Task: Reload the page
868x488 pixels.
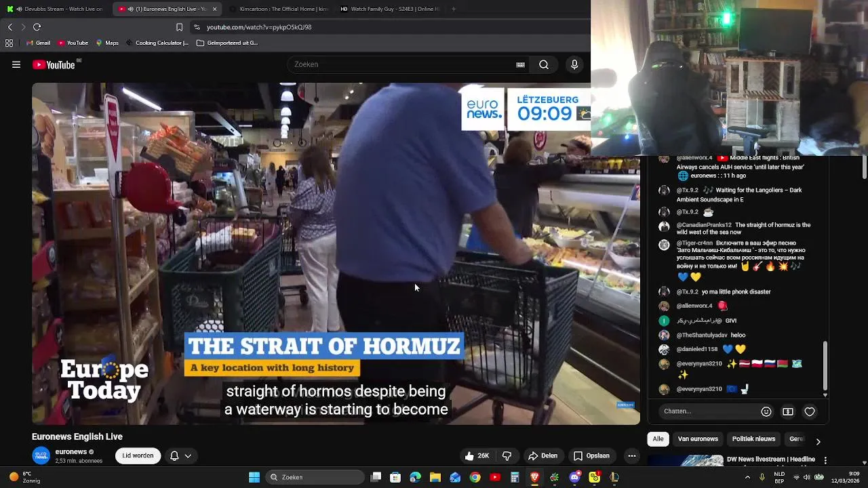Action: pos(37,27)
